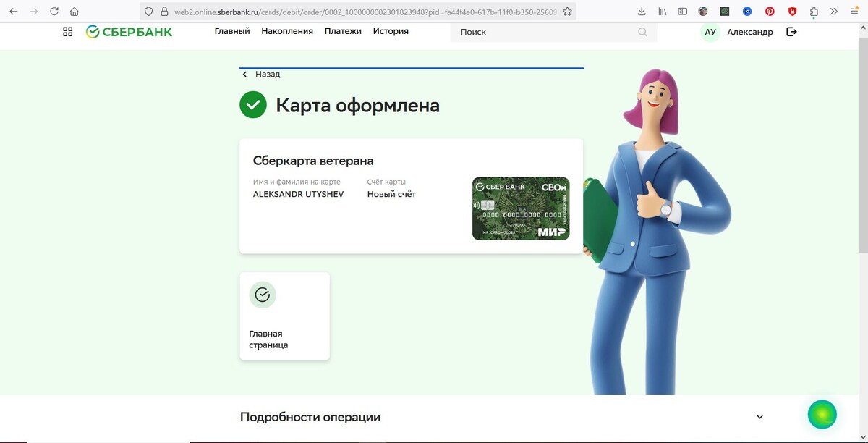The width and height of the screenshot is (868, 443).
Task: Expand Подробности операции chevron
Action: pos(759,417)
